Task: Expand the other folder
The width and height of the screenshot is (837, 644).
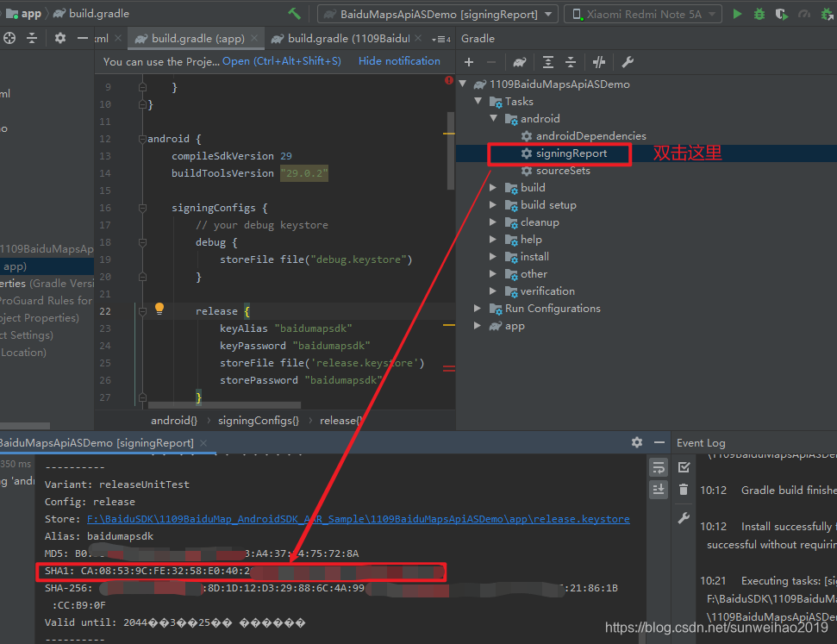Action: (493, 274)
